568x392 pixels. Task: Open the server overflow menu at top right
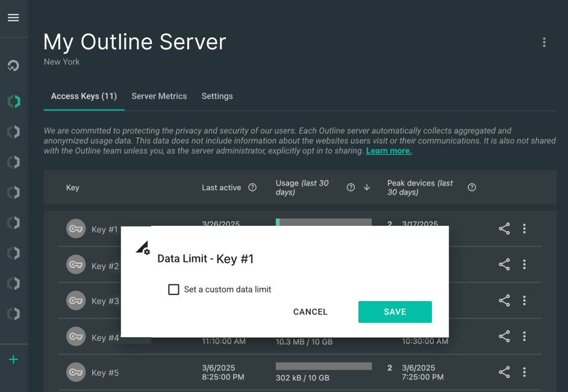(x=544, y=42)
